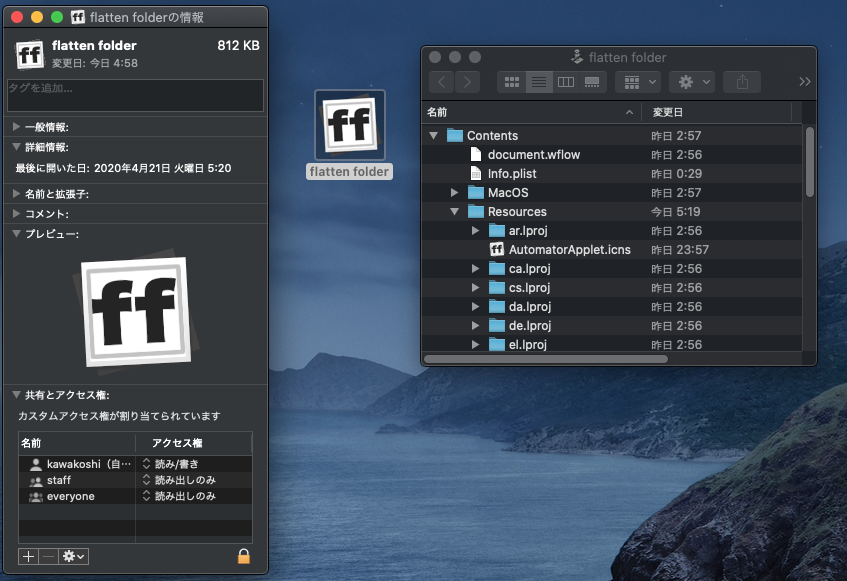Select the Contents folder icon
847x581 pixels.
tap(455, 135)
